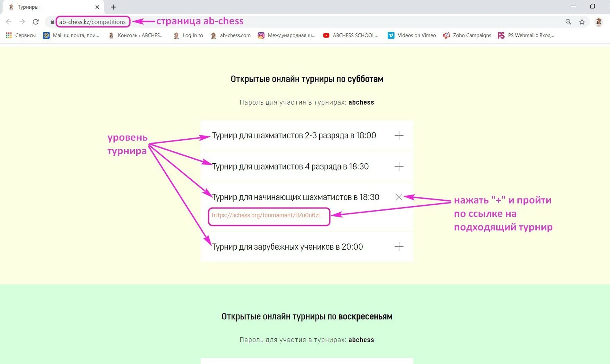The image size is (610, 364).
Task: Click the address bar URL ab-chess.kz/competitions
Action: coord(92,22)
